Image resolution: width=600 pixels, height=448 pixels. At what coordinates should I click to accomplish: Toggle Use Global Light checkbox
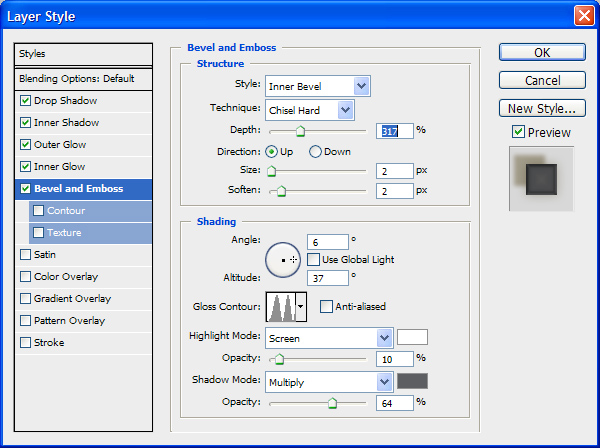pos(314,260)
